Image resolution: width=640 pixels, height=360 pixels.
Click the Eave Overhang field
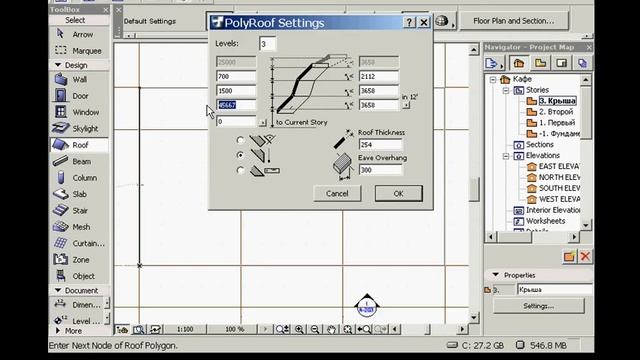[380, 170]
